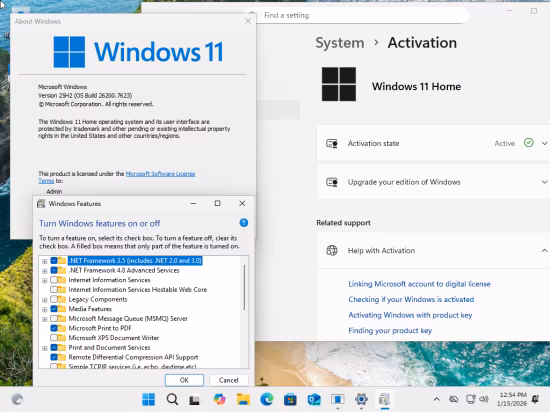550x412 pixels.
Task: Open Microsoft Store from taskbar
Action: [290, 399]
